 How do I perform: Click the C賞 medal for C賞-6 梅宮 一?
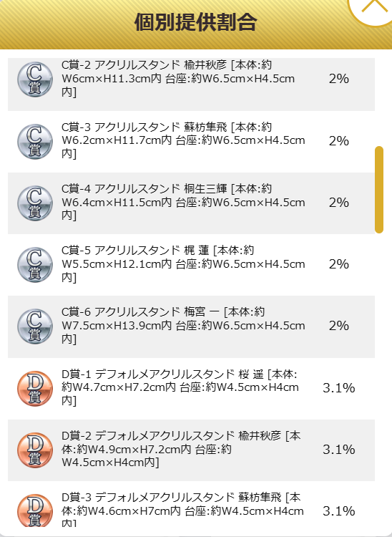[x=35, y=326]
